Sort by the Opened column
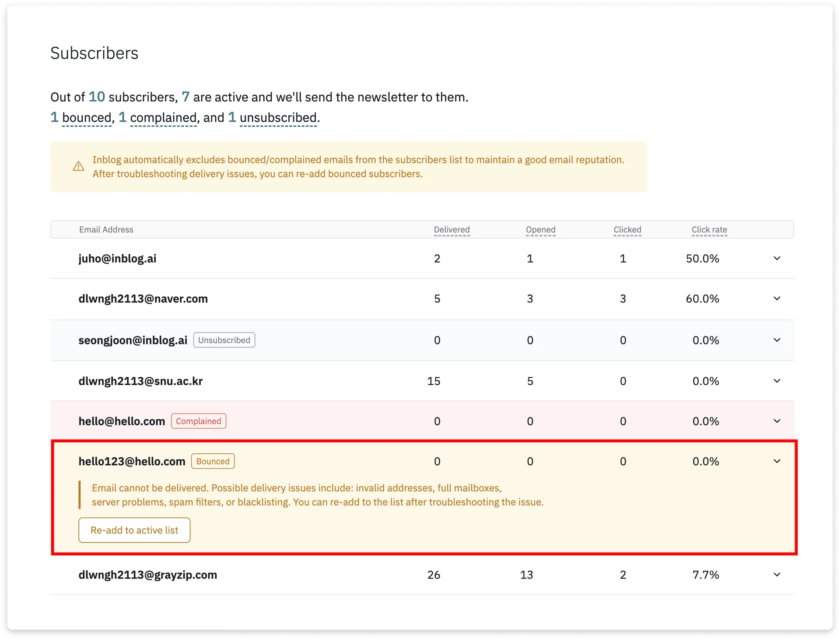This screenshot has width=840, height=639. [541, 229]
